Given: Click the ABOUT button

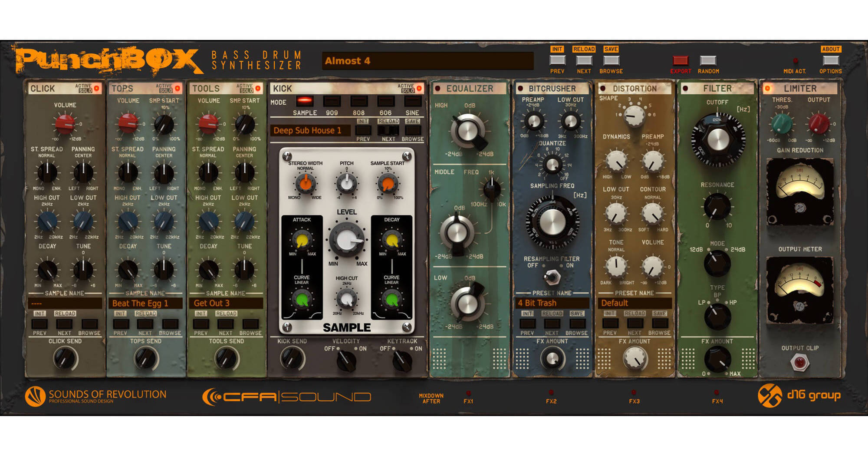Looking at the screenshot, I should point(830,49).
